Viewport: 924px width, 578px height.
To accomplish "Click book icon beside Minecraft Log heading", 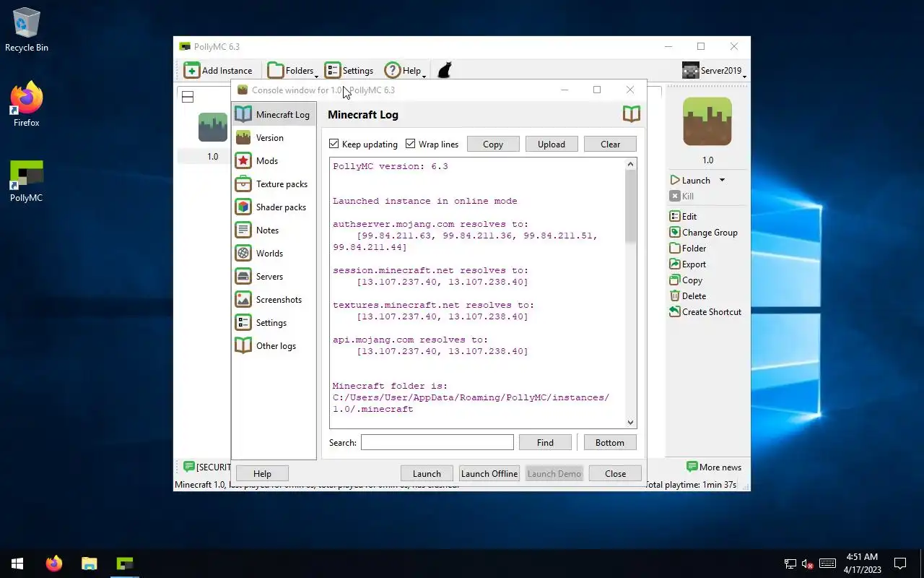I will [x=632, y=114].
